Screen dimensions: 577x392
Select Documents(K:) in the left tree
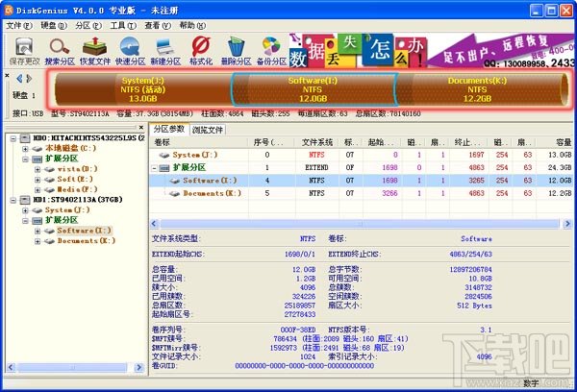tap(87, 241)
